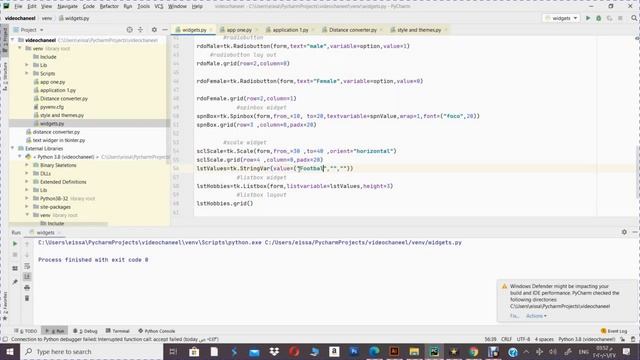Image resolution: width=640 pixels, height=360 pixels.
Task: Open Actions dropdown in Windows Defender notification
Action: 536,316
